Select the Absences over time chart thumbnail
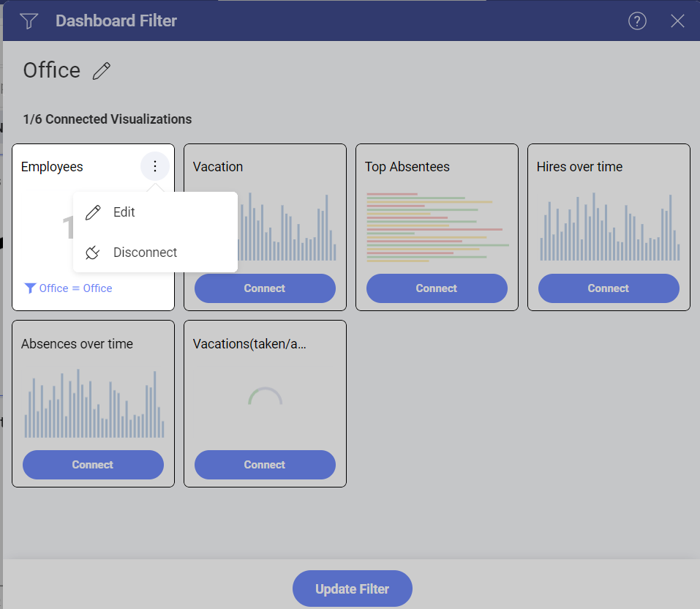This screenshot has width=700, height=609. click(x=94, y=403)
